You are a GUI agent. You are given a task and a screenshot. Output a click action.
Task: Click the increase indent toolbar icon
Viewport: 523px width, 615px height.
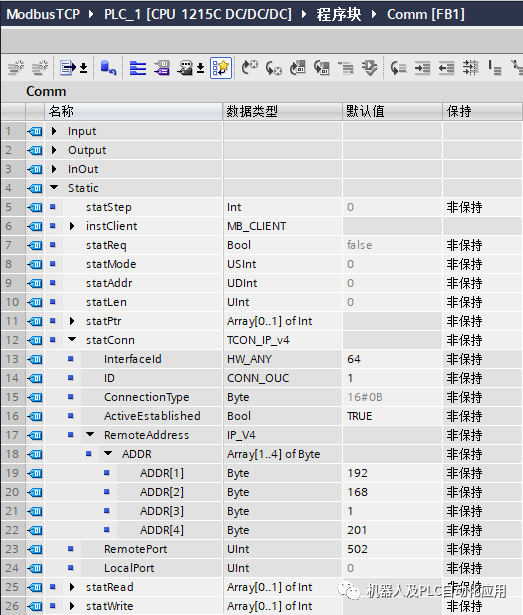coord(423,68)
